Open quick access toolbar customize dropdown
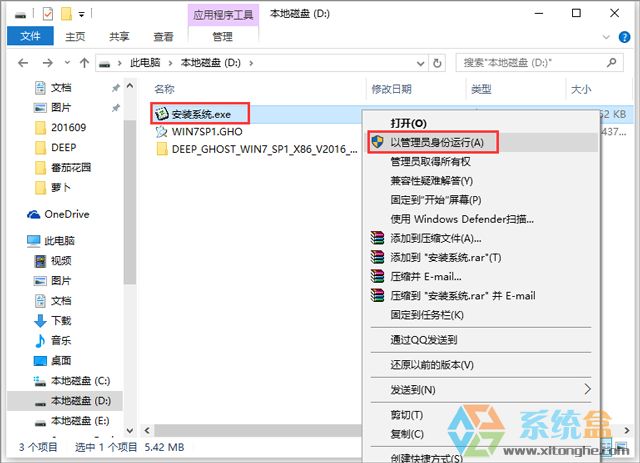 pyautogui.click(x=81, y=15)
